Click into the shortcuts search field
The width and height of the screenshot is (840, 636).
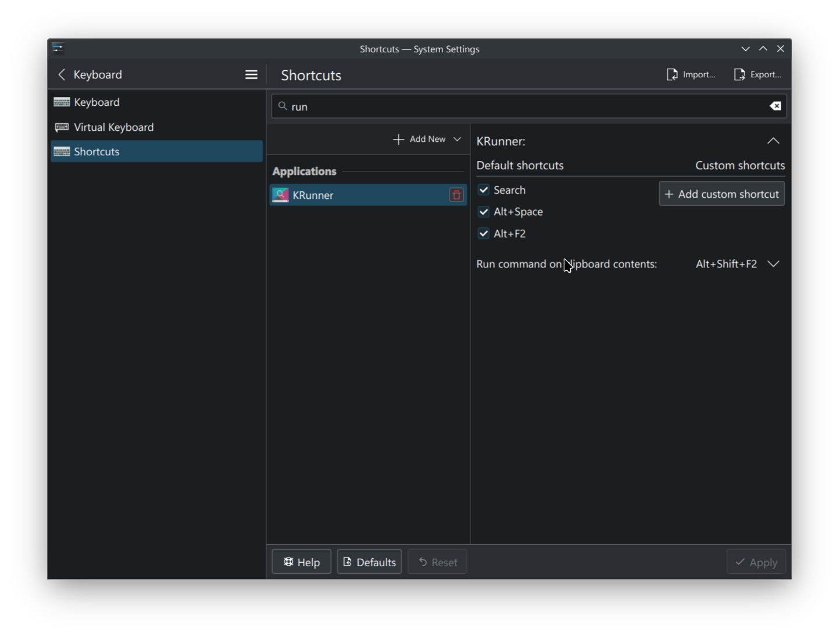(x=523, y=106)
